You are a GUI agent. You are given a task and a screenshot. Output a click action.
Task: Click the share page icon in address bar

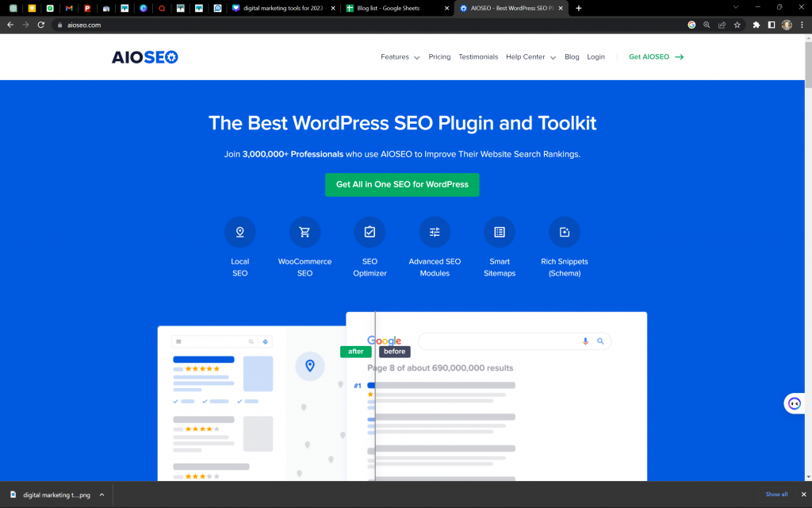point(722,25)
